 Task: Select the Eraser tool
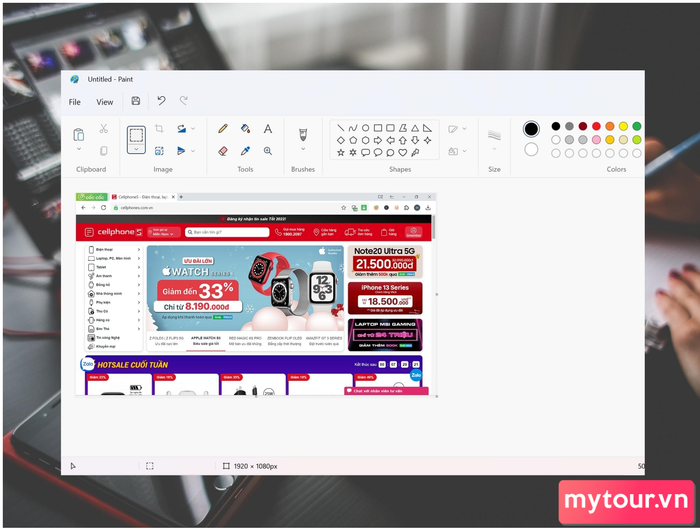223,151
